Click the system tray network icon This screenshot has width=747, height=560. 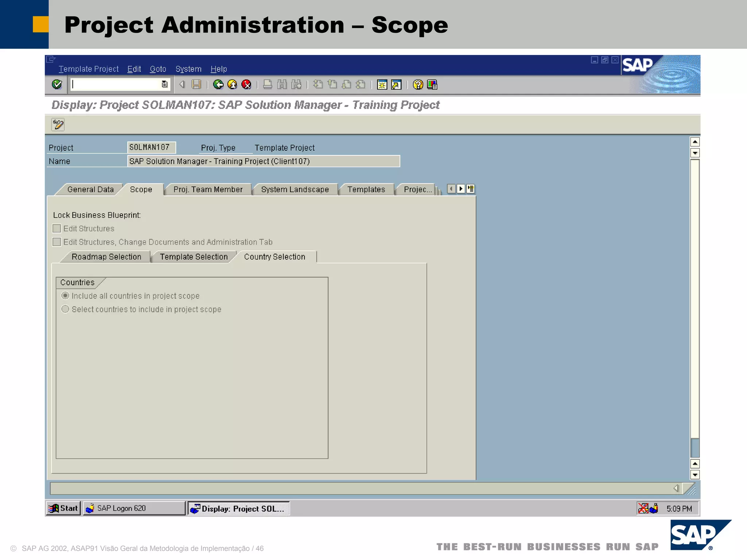643,508
